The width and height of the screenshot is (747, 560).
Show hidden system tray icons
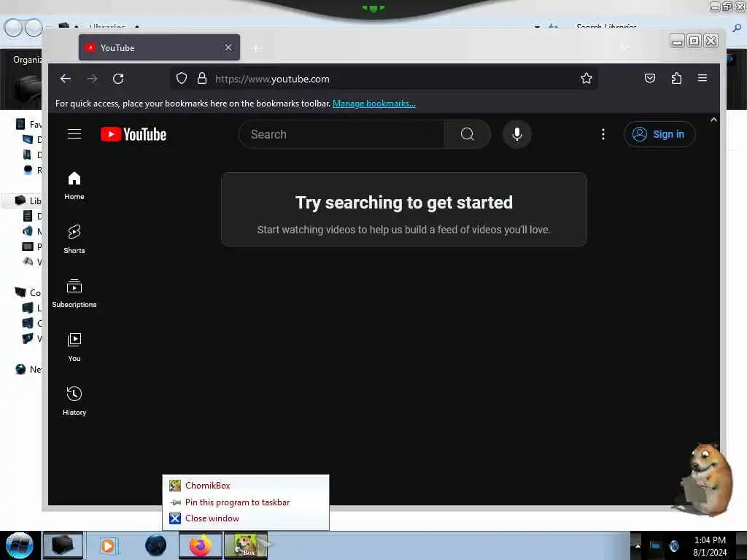(x=638, y=545)
